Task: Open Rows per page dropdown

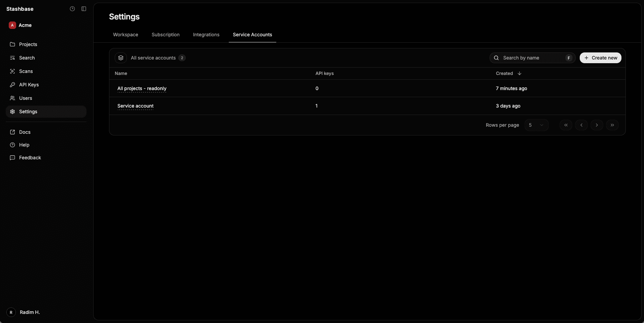Action: (x=536, y=125)
